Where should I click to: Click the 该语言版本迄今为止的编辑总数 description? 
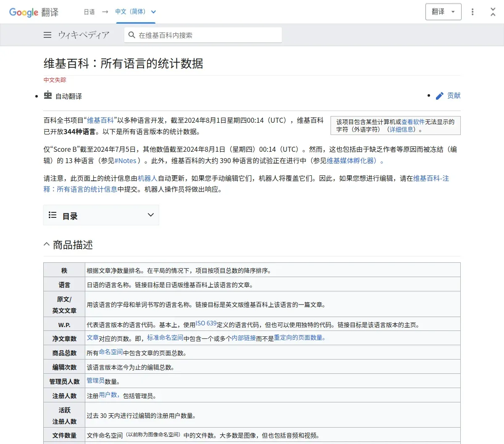point(131,367)
